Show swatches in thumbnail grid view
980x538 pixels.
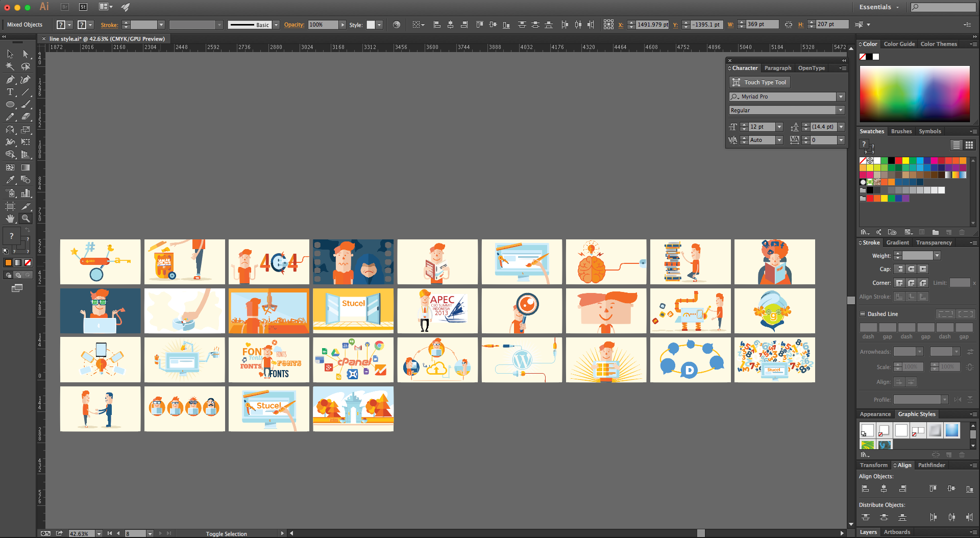969,145
